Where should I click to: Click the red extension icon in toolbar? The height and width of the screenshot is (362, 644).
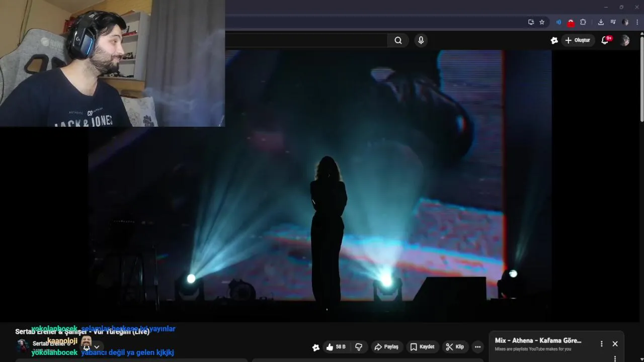pyautogui.click(x=571, y=22)
